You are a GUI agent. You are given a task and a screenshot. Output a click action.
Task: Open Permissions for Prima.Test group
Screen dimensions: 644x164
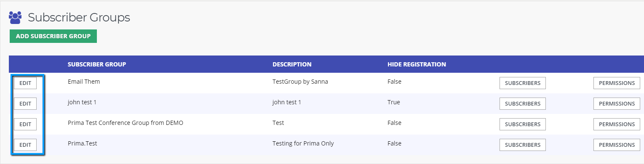[617, 145]
